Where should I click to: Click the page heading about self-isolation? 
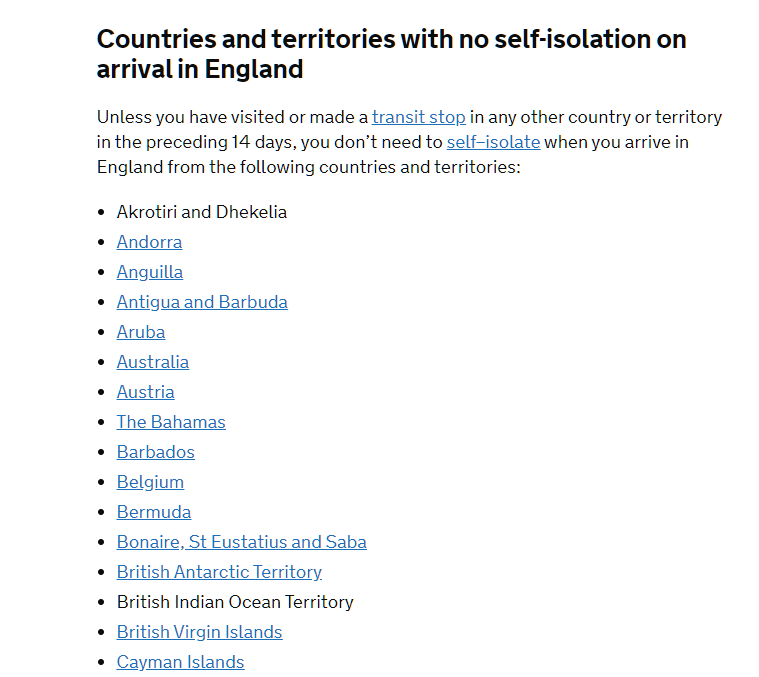click(390, 54)
